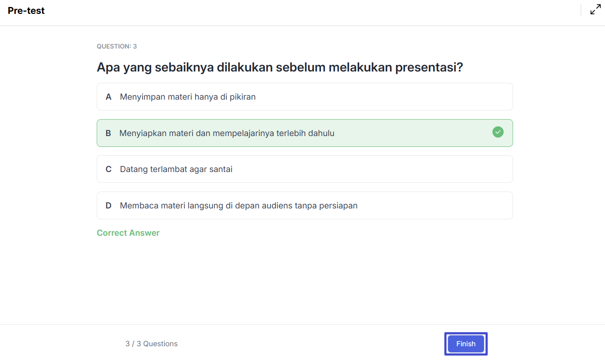Click the green checkmark on answer B
The height and width of the screenshot is (364, 605).
[x=498, y=132]
